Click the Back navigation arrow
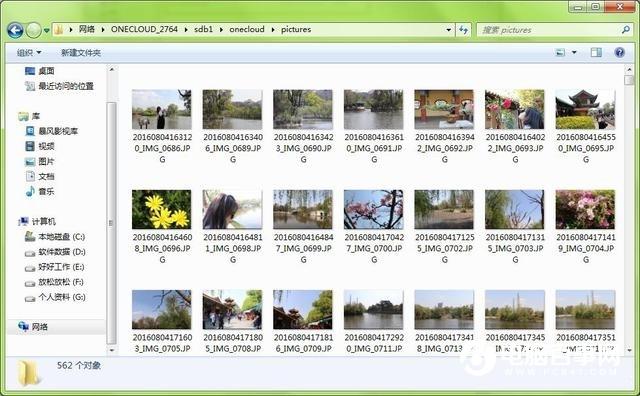This screenshot has width=640, height=396. [x=15, y=30]
